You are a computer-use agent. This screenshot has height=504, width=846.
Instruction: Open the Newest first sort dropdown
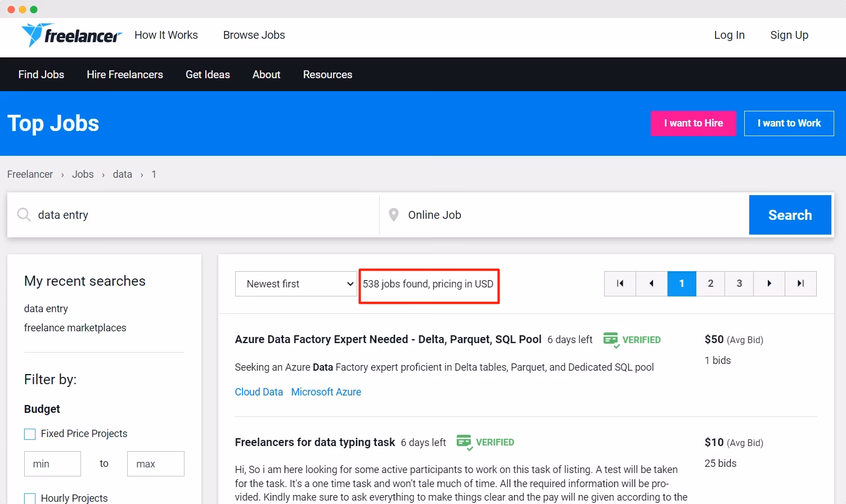pos(296,284)
